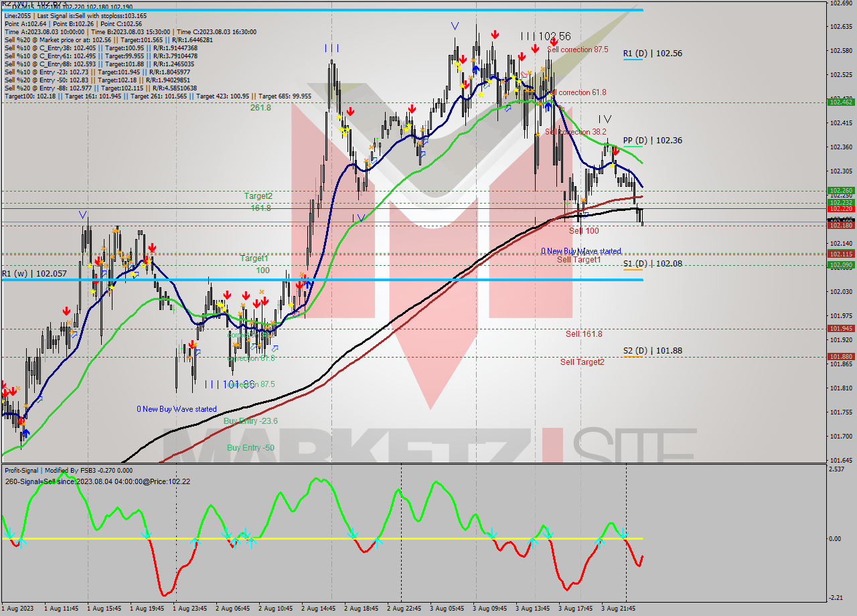The height and width of the screenshot is (616, 857).
Task: Click the green 102.462 price tag
Action: [841, 102]
